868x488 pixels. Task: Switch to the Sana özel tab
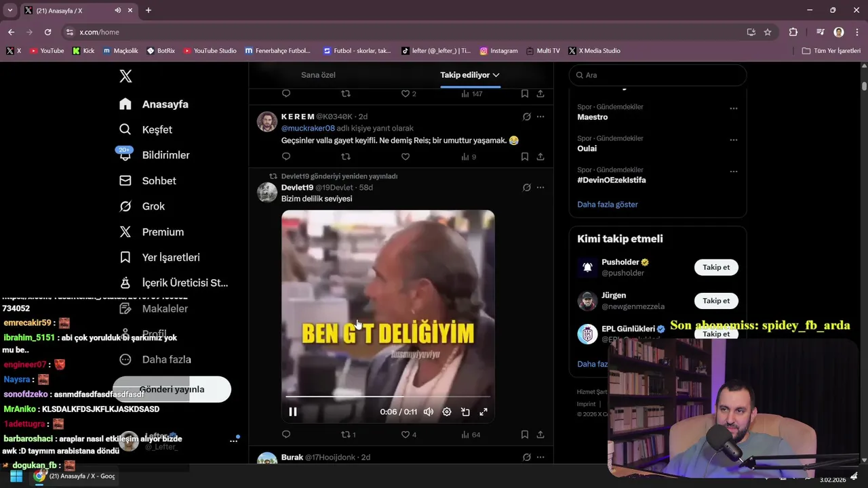pos(318,75)
